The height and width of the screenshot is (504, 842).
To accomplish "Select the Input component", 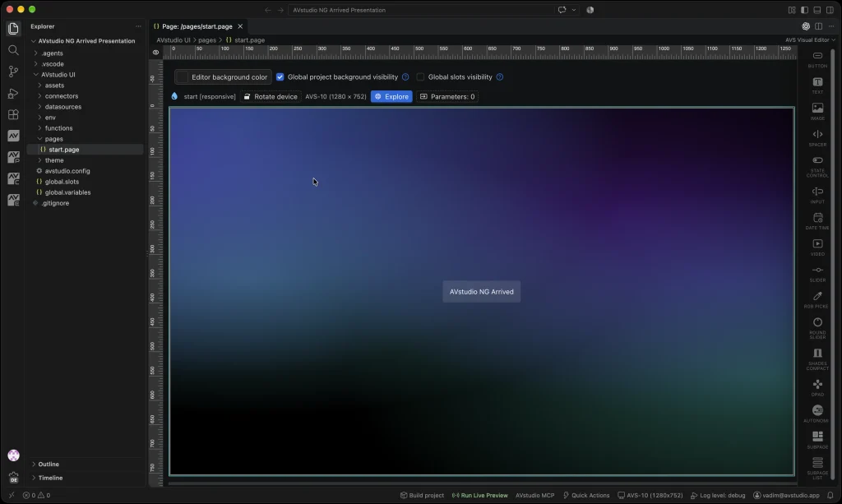I will (x=817, y=196).
